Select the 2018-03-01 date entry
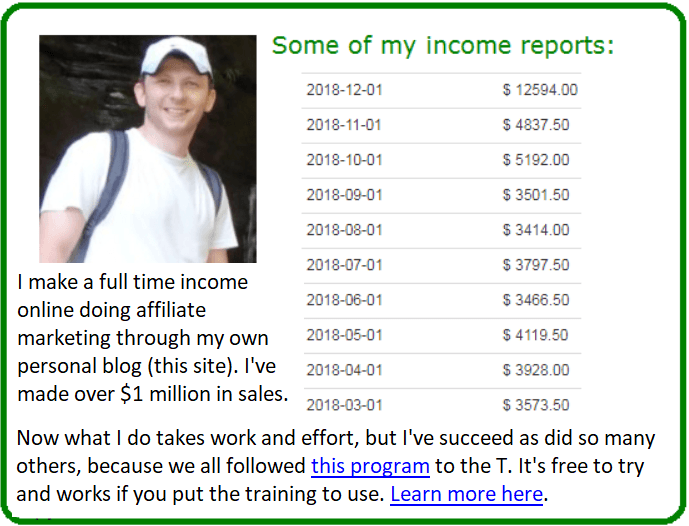This screenshot has width=689, height=526. tap(344, 405)
